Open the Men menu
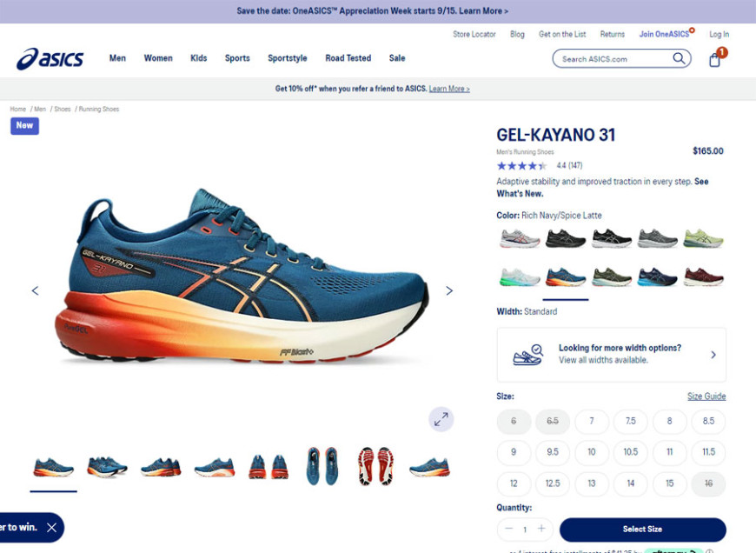 pyautogui.click(x=117, y=58)
